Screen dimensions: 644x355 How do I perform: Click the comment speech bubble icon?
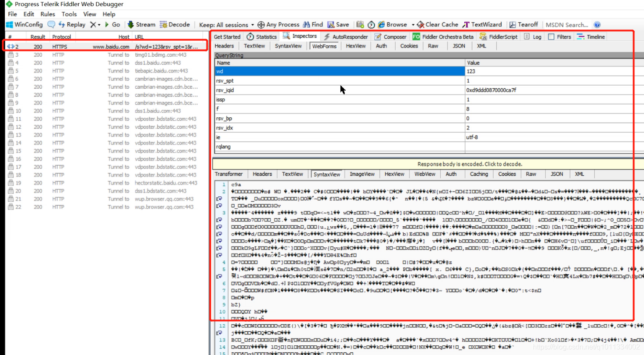(51, 25)
